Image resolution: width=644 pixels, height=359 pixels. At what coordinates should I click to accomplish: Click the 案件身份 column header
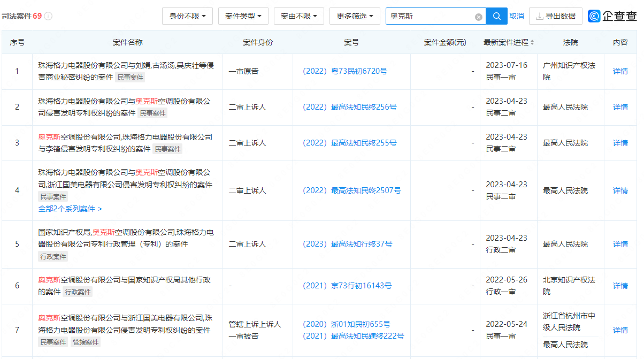tap(258, 42)
